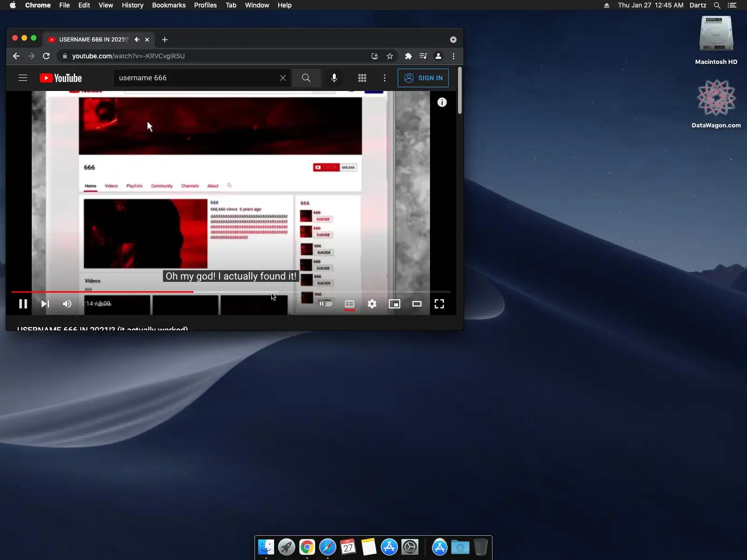Open the YouTube apps grid
This screenshot has width=747, height=560.
(362, 78)
